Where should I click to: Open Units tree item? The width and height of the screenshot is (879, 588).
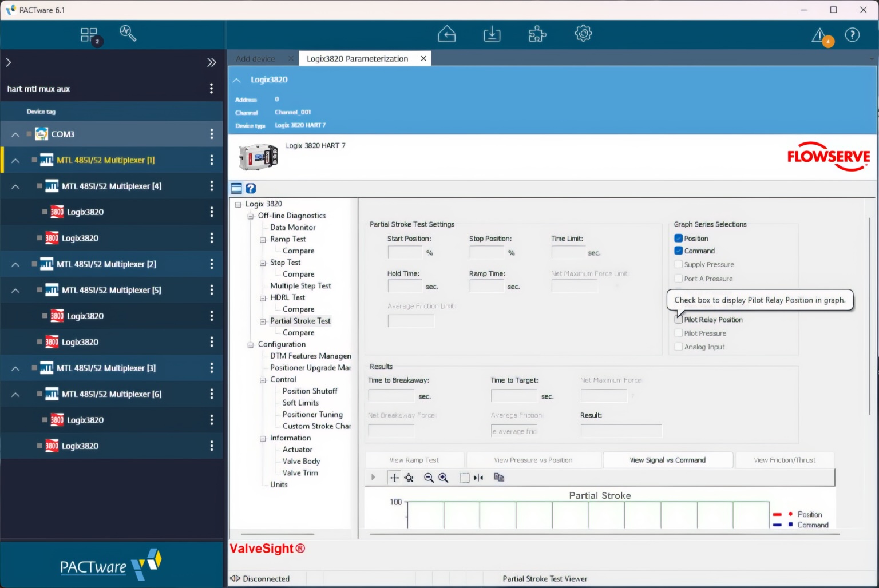pos(279,484)
